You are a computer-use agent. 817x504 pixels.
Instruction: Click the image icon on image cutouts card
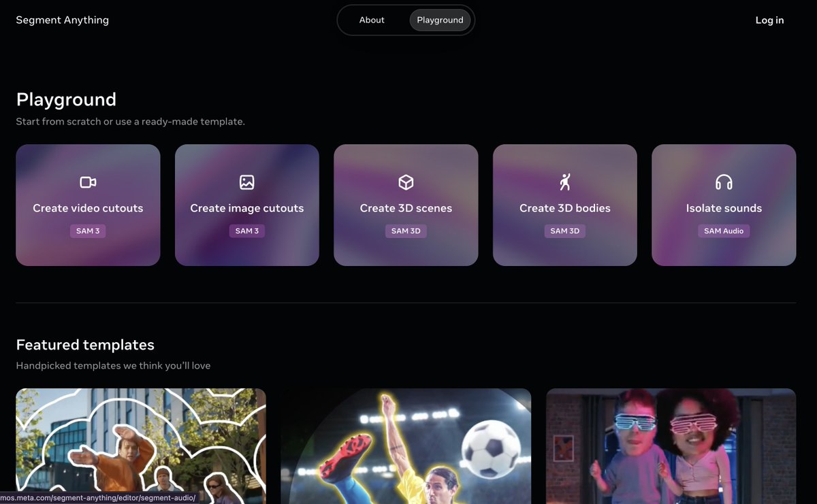pyautogui.click(x=247, y=182)
